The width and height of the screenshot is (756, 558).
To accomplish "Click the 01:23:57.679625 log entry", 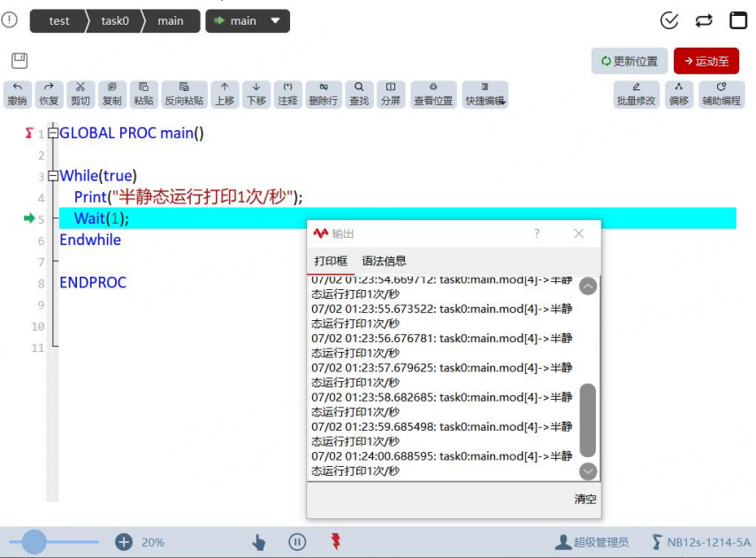I will [x=441, y=375].
